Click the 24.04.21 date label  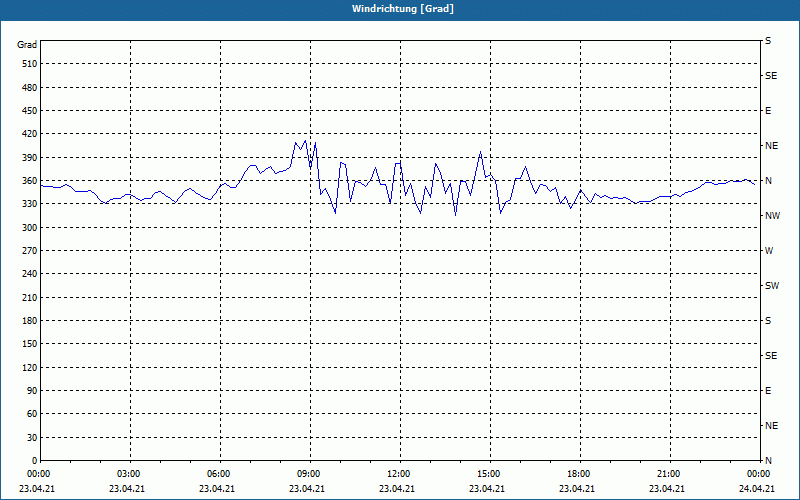(x=757, y=489)
